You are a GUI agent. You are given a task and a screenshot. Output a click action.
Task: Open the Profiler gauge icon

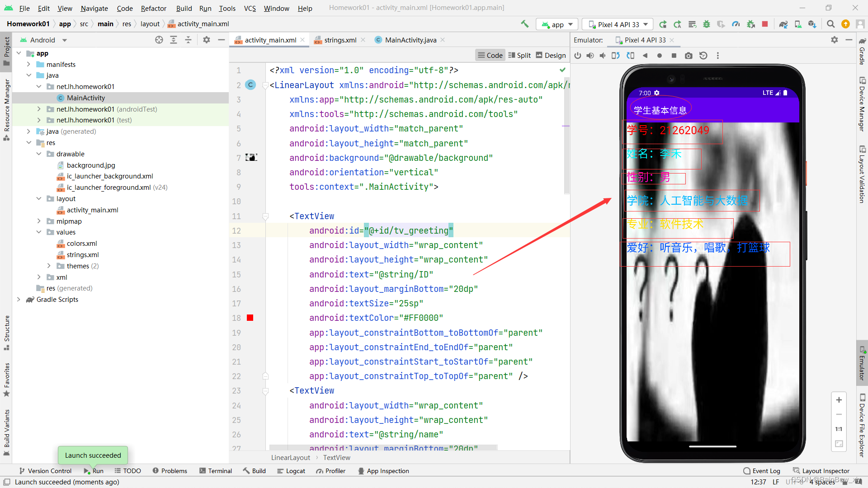tap(736, 24)
